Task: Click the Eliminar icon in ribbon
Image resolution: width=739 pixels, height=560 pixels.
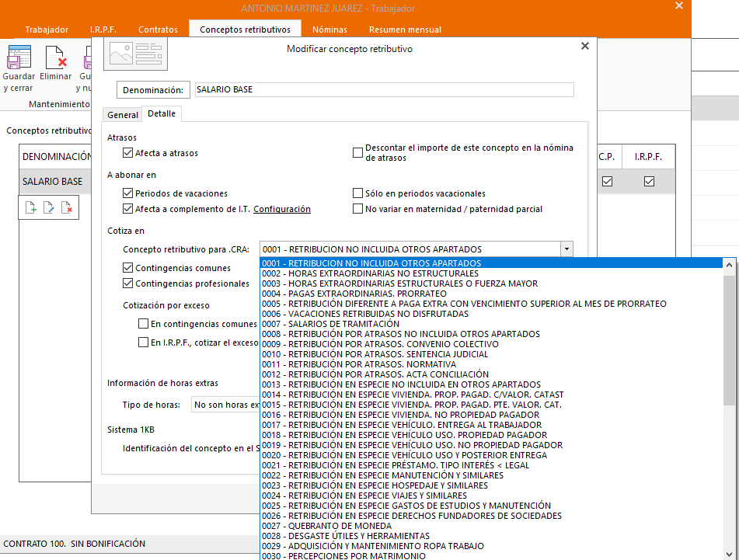Action: (55, 58)
